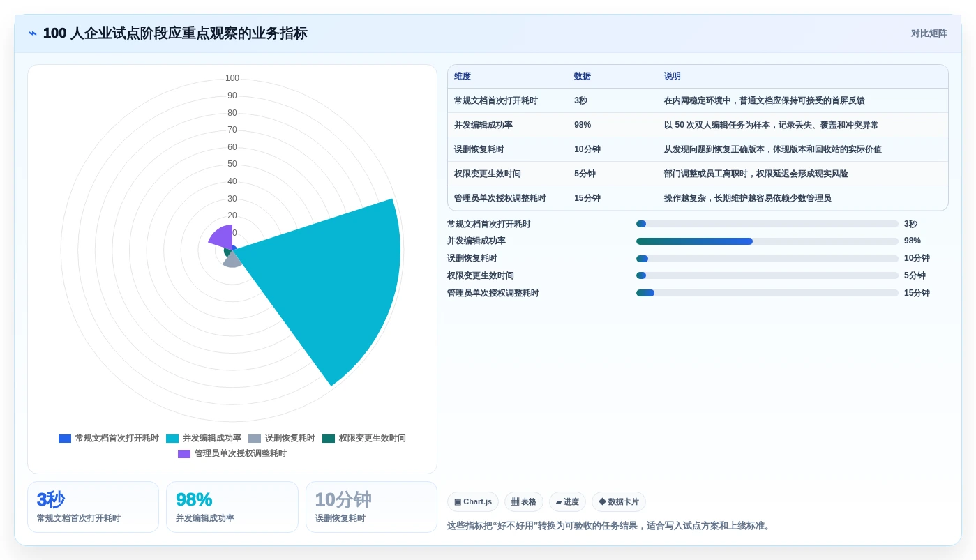Click the lightning icon beside the title
Viewport: 976px width, 560px height.
click(33, 33)
